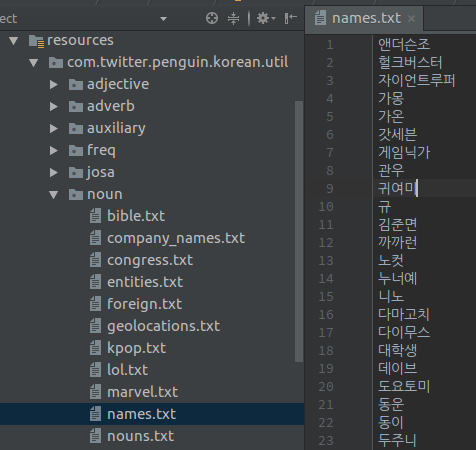Select company_names.txt file
Viewport: 476px width, 450px height.
pyautogui.click(x=176, y=238)
